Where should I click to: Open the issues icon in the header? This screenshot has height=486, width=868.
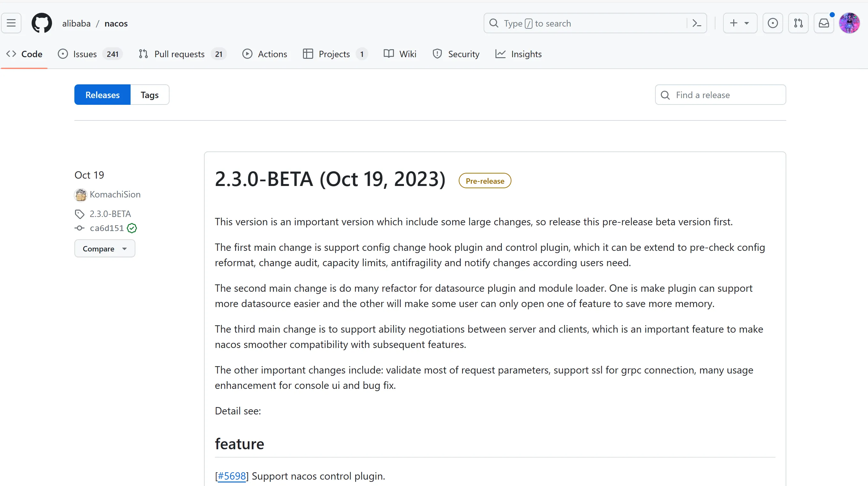pos(773,23)
